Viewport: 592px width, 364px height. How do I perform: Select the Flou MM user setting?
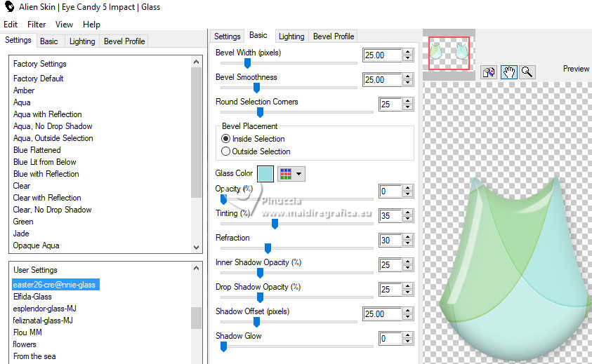27,332
